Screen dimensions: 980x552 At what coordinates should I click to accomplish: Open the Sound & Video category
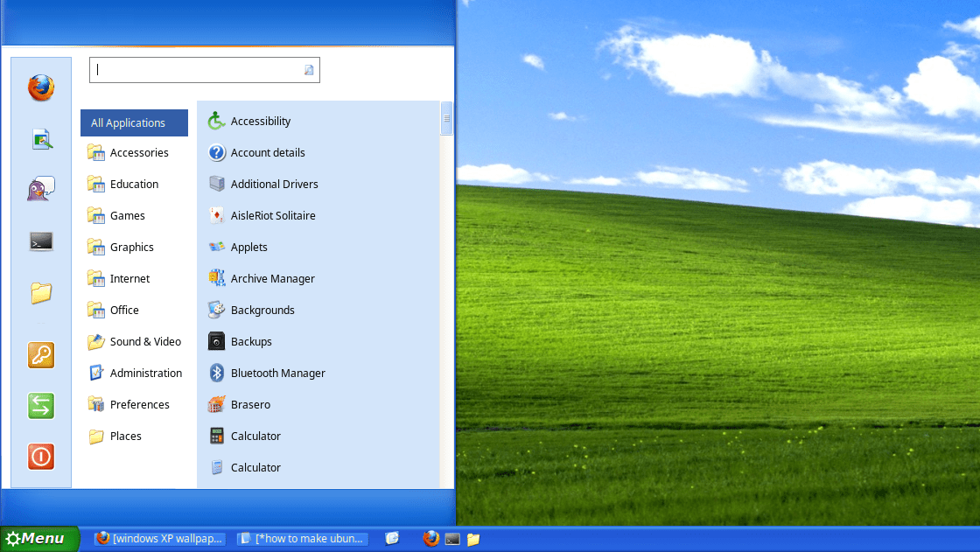click(135, 341)
